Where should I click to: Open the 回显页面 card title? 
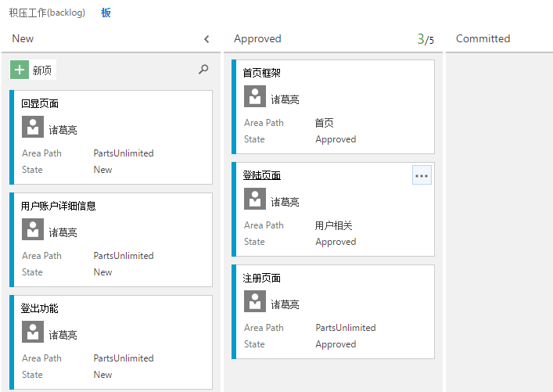[39, 103]
